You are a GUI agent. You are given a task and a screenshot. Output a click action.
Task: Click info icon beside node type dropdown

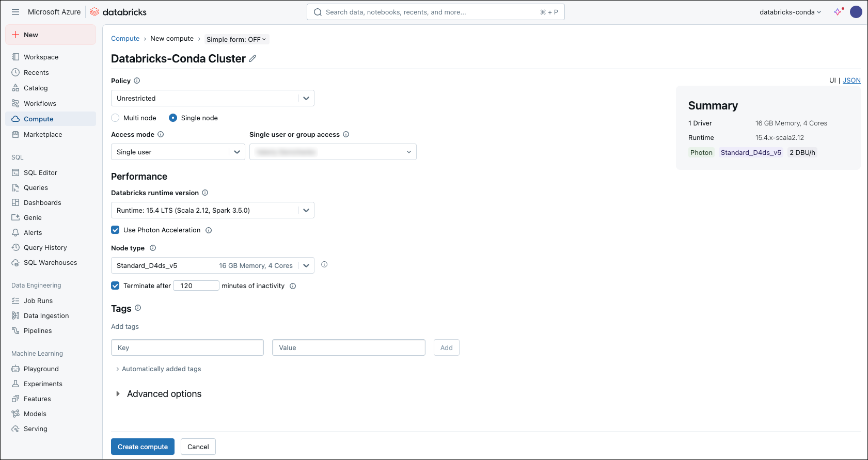coord(324,264)
